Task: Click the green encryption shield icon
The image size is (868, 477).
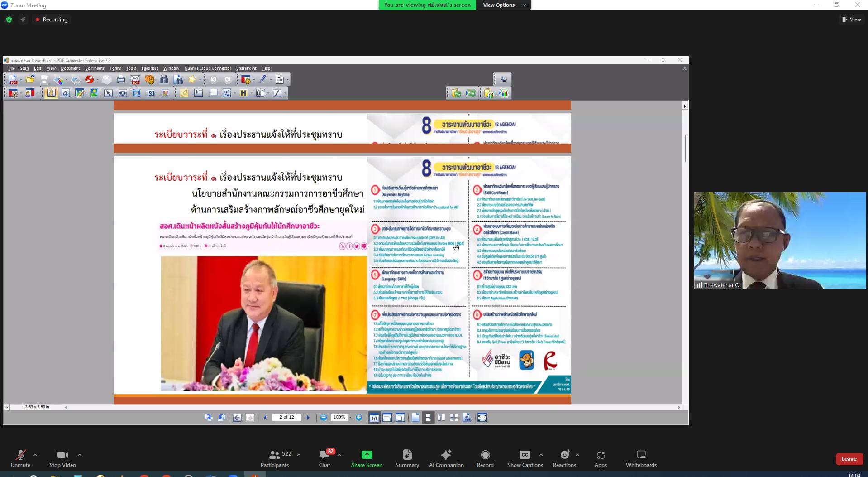Action: [x=9, y=19]
